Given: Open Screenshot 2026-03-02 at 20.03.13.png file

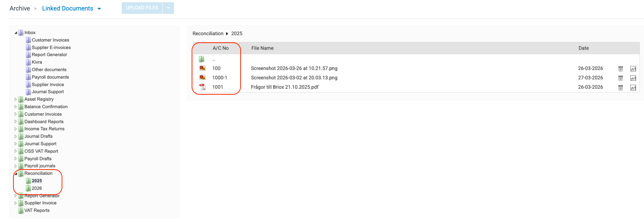Looking at the screenshot, I should 294,78.
